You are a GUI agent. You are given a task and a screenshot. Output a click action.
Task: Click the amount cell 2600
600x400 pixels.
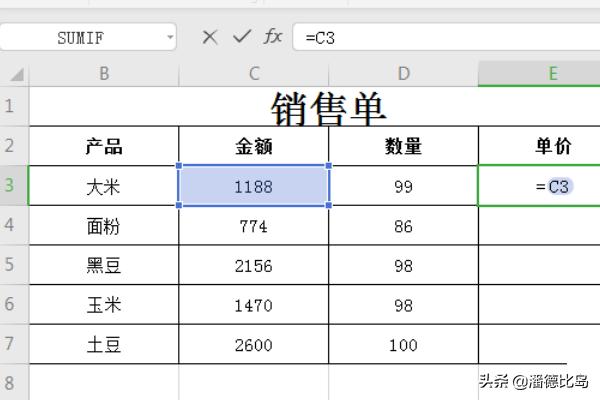point(254,344)
